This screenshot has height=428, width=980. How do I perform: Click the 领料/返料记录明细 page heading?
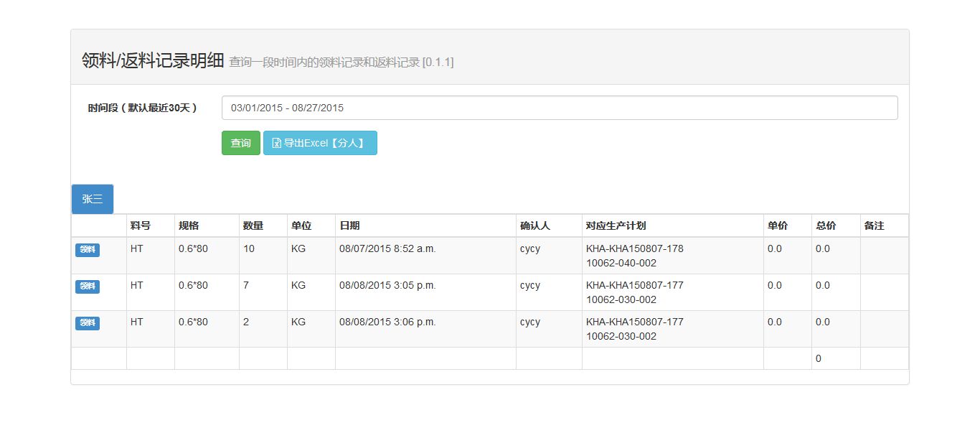(153, 61)
